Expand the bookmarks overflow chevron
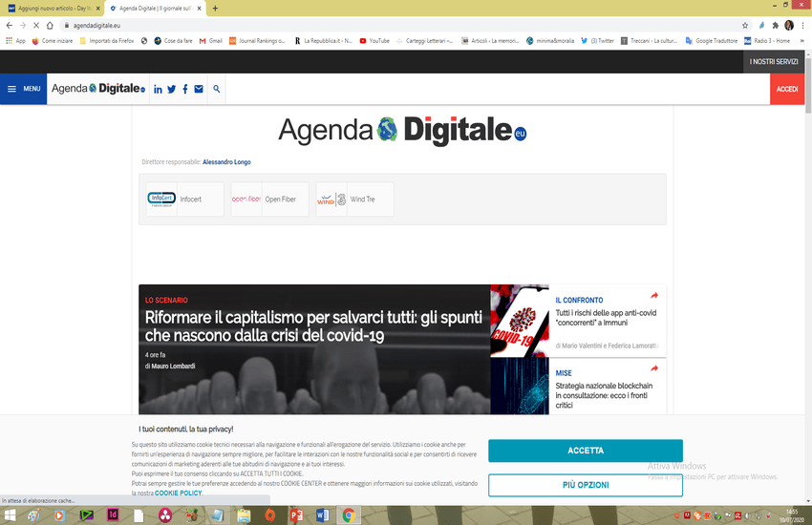Screen dimensions: 812x525 (x=802, y=41)
